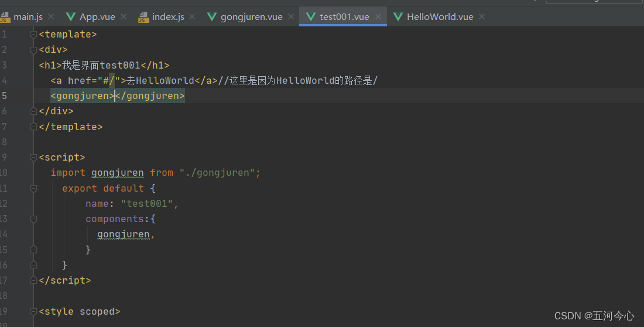
Task: Click the <h1> heading text test001 line
Action: (104, 65)
